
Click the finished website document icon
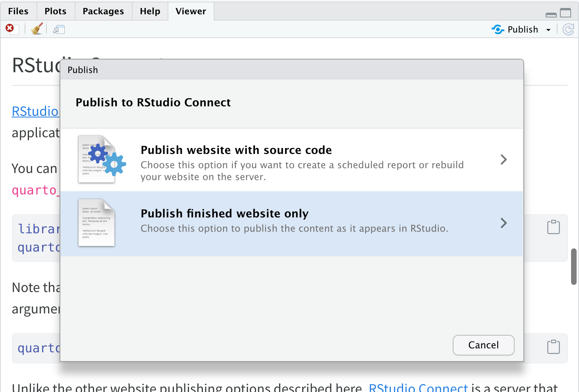[96, 223]
